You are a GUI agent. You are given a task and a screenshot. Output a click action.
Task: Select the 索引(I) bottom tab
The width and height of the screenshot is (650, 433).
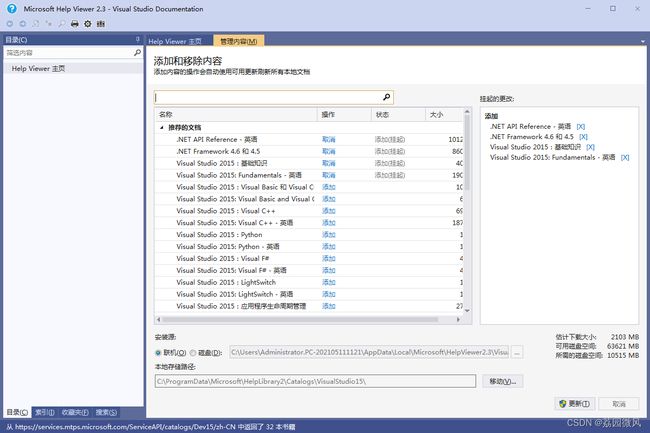click(x=45, y=412)
